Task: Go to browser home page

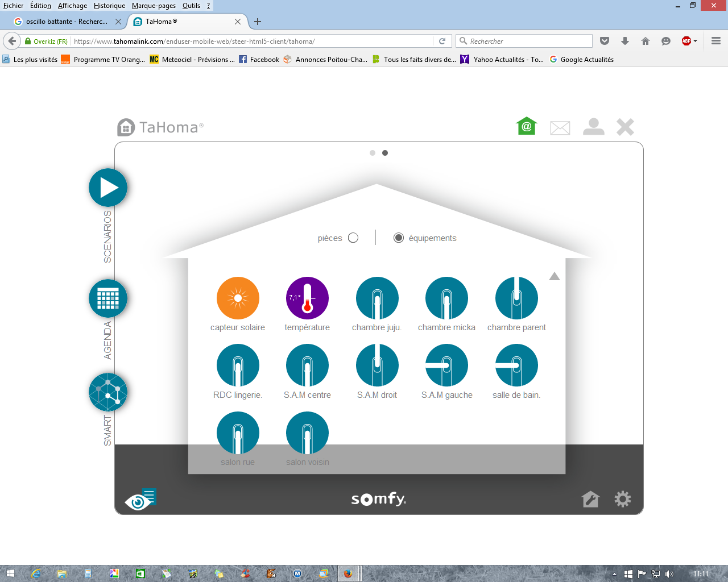Action: [646, 41]
